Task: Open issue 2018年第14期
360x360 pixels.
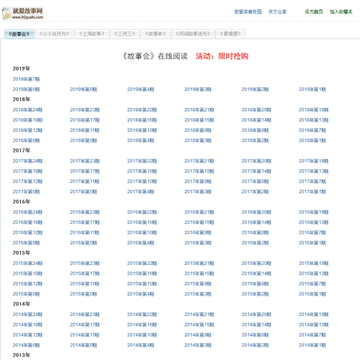Action: point(256,120)
